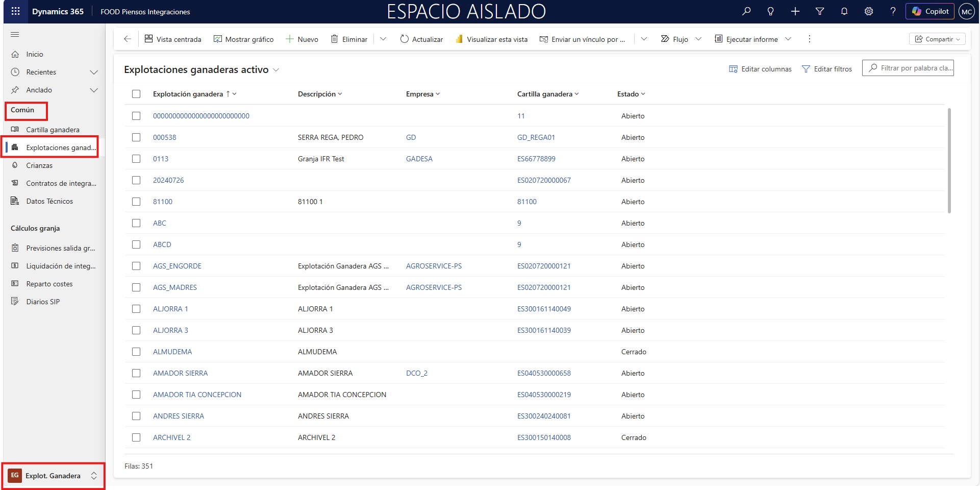Click the Eliminar trash icon

click(335, 39)
